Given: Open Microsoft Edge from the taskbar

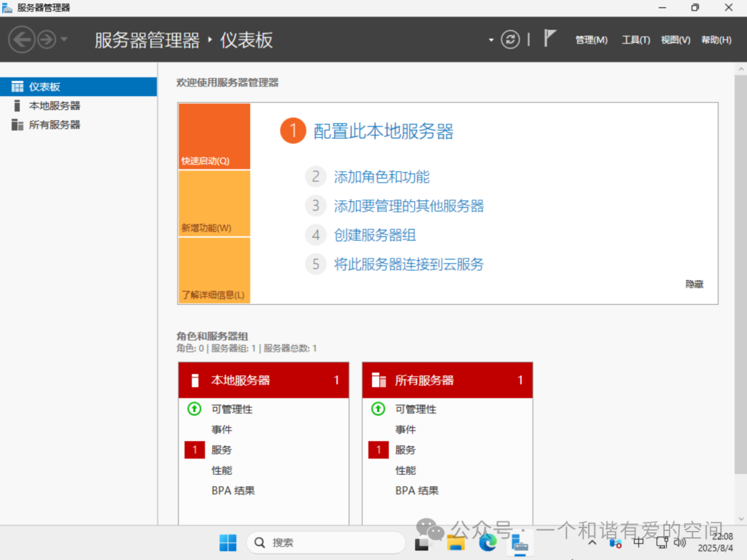Looking at the screenshot, I should click(x=488, y=543).
